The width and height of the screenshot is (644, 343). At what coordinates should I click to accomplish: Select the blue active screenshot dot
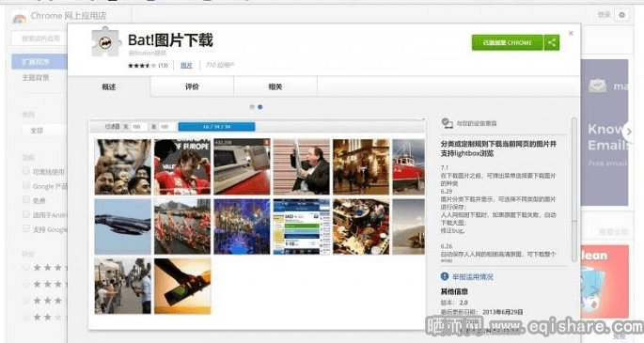260,107
